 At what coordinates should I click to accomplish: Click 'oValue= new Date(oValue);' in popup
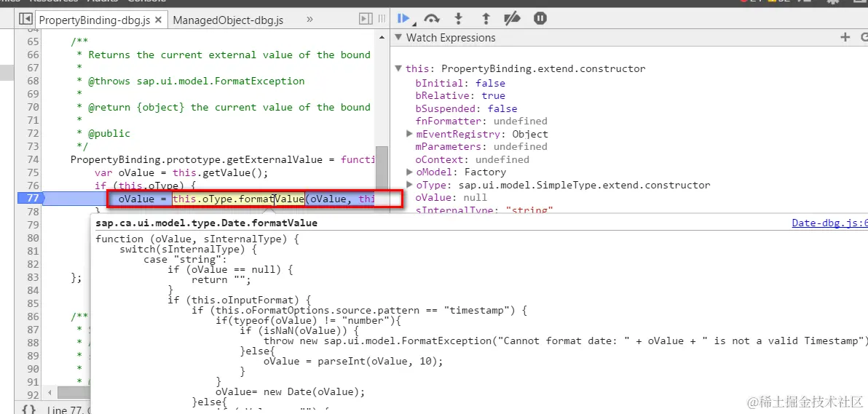click(290, 392)
